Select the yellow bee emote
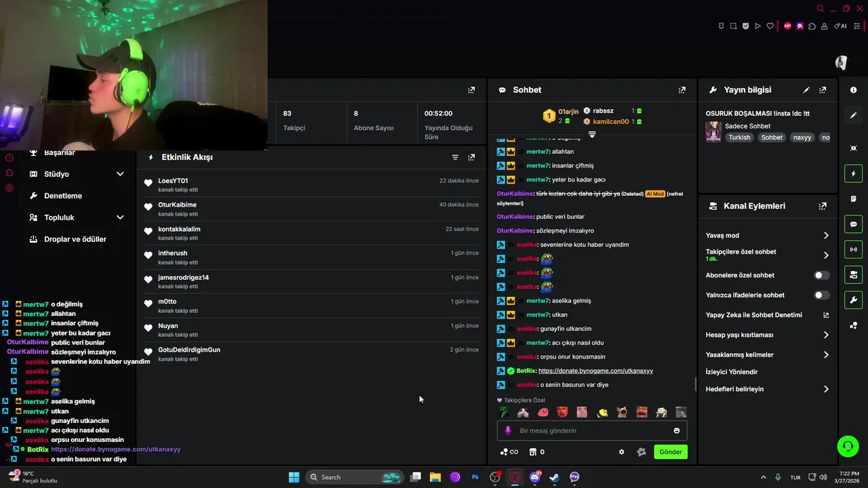The height and width of the screenshot is (488, 868). [601, 412]
